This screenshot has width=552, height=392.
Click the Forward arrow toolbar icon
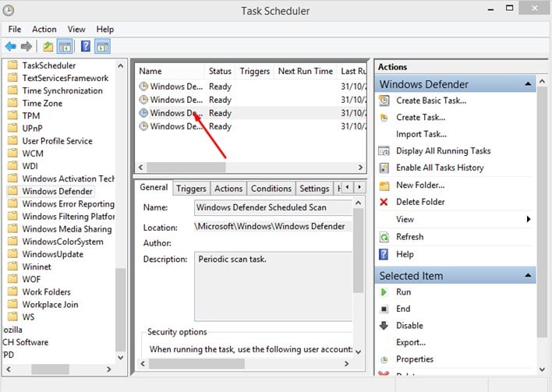tap(27, 47)
